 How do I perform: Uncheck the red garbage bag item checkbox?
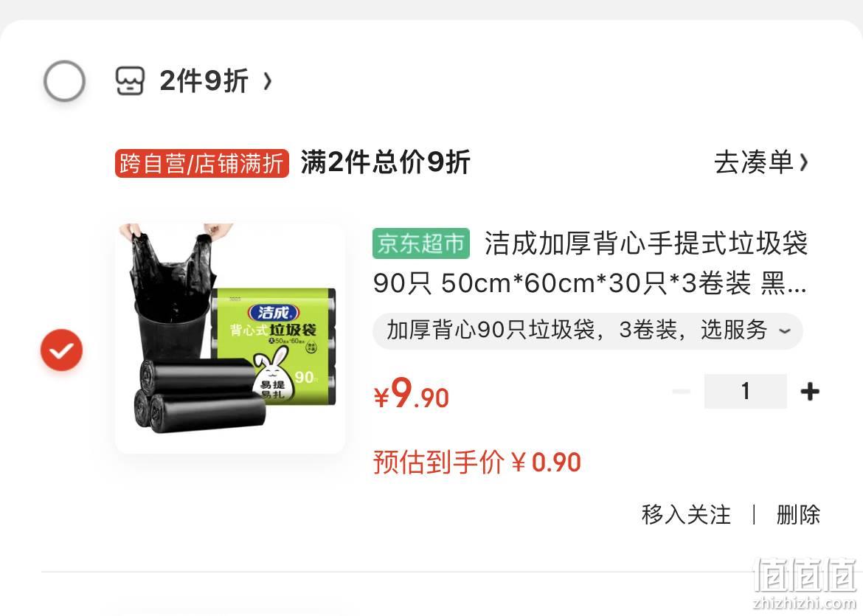(x=62, y=350)
